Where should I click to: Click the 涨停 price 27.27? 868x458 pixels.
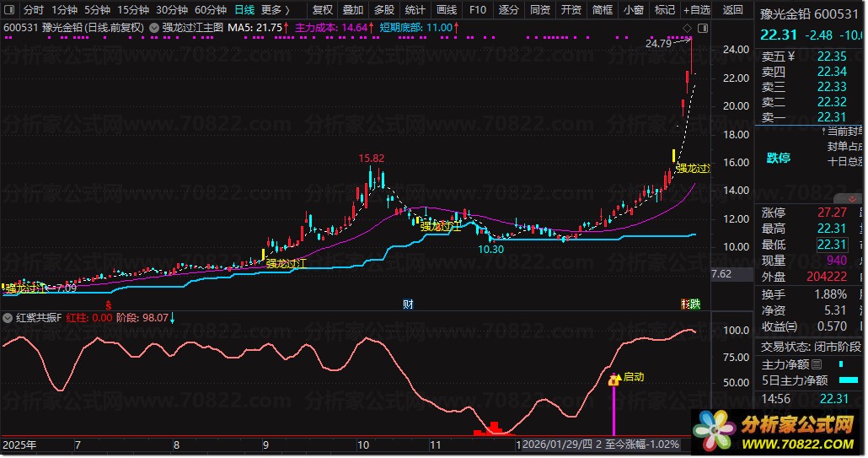[832, 213]
